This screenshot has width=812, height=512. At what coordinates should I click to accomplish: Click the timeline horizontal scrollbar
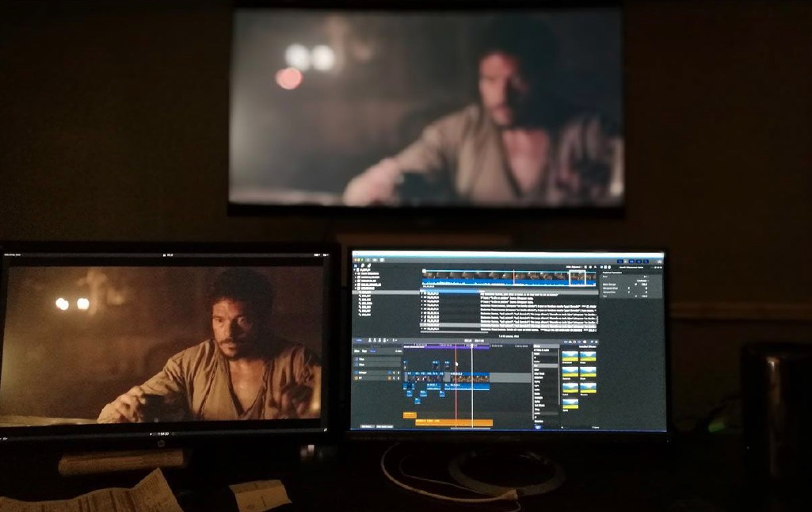(471, 429)
